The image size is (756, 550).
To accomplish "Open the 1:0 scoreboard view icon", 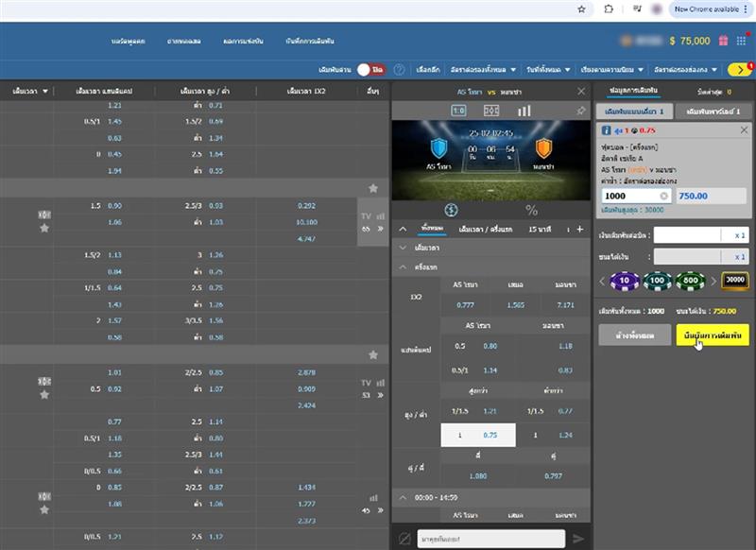I will 458,111.
